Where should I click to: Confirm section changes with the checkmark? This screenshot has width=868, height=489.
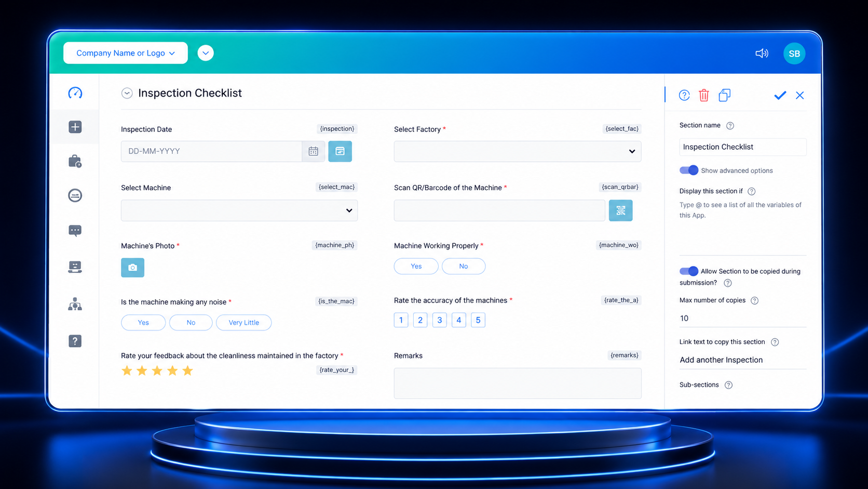pos(780,95)
